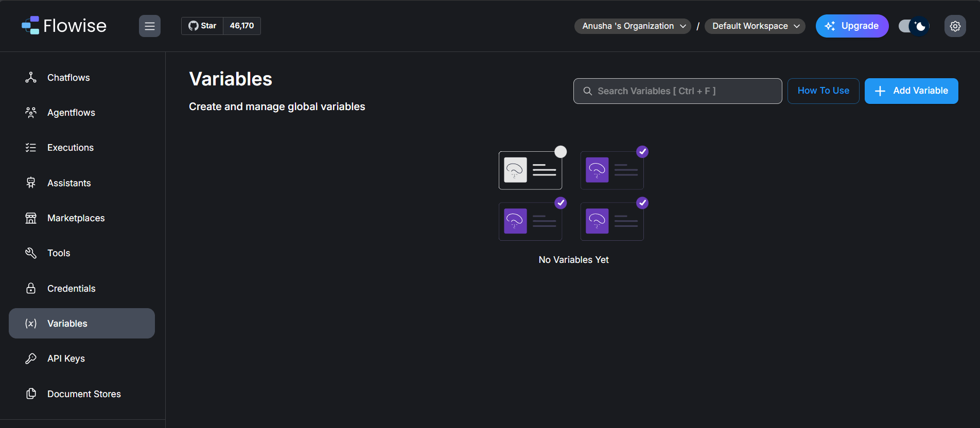Click the Flowise logo icon

[x=31, y=26]
